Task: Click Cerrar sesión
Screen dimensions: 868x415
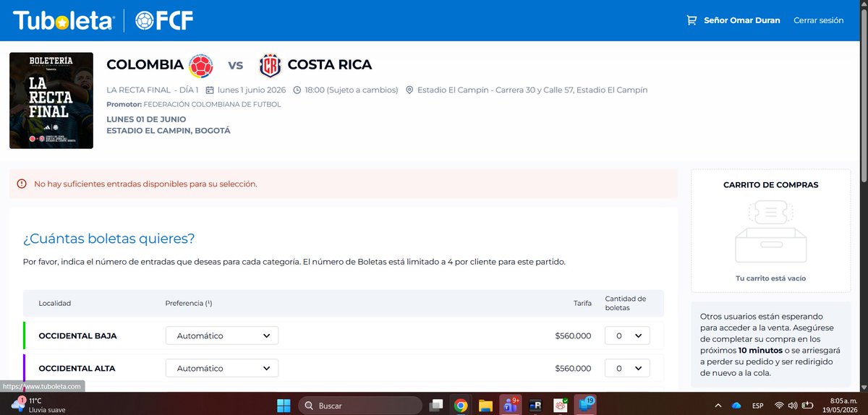Action: 819,20
